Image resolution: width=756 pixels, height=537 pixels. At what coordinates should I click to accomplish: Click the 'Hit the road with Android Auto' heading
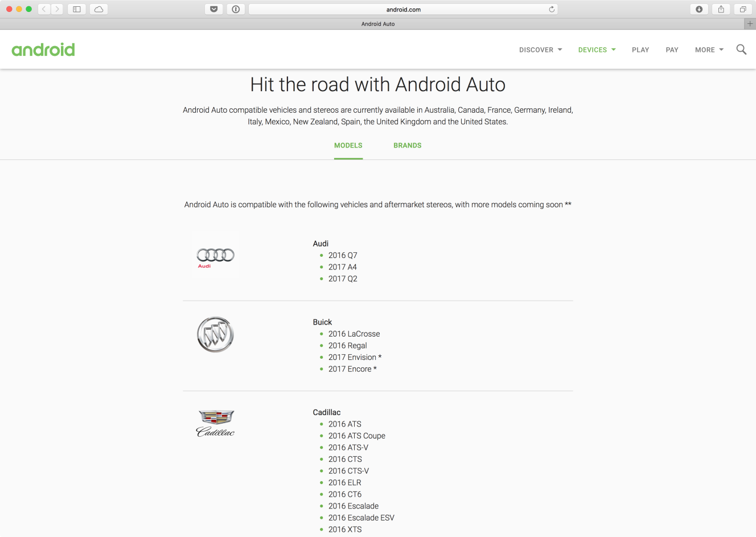pyautogui.click(x=378, y=84)
